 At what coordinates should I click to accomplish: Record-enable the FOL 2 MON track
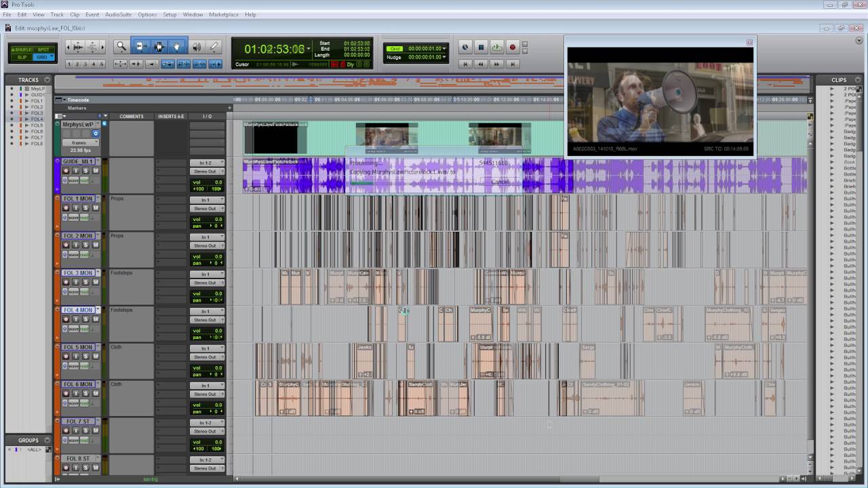66,245
